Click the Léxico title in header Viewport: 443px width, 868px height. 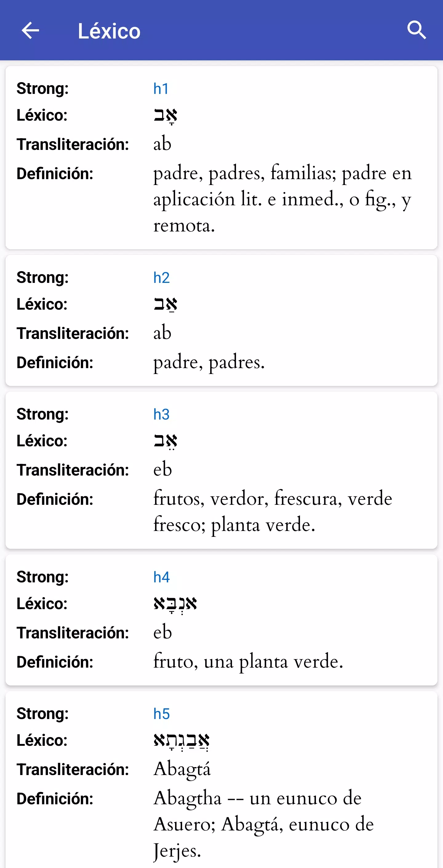tap(109, 31)
